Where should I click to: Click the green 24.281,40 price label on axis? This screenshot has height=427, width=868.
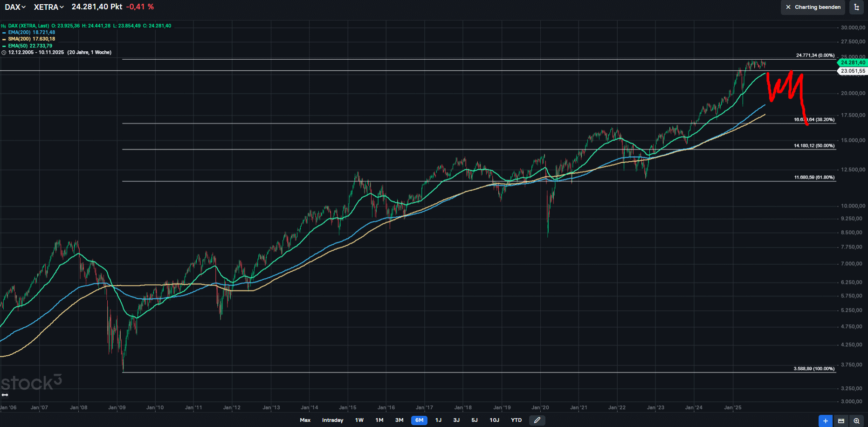tap(853, 62)
